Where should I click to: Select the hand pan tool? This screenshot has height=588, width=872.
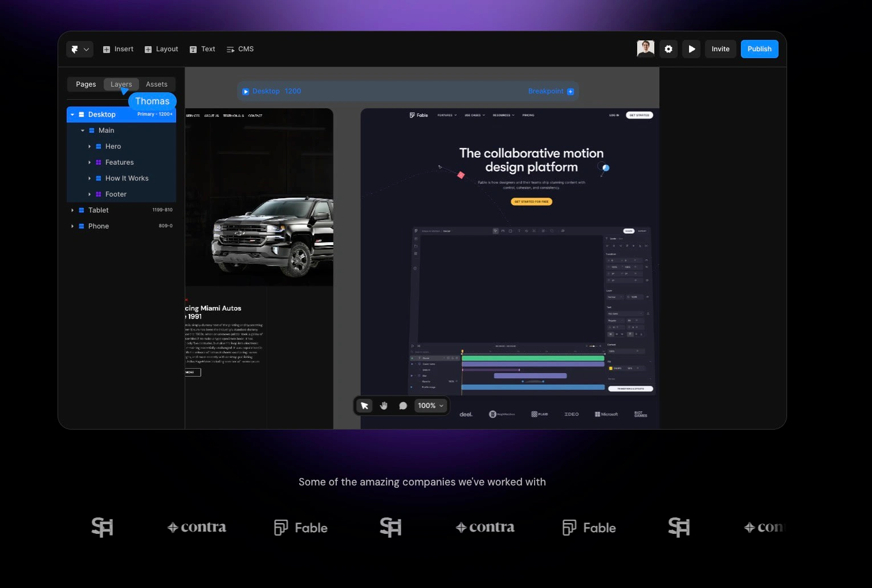click(384, 406)
